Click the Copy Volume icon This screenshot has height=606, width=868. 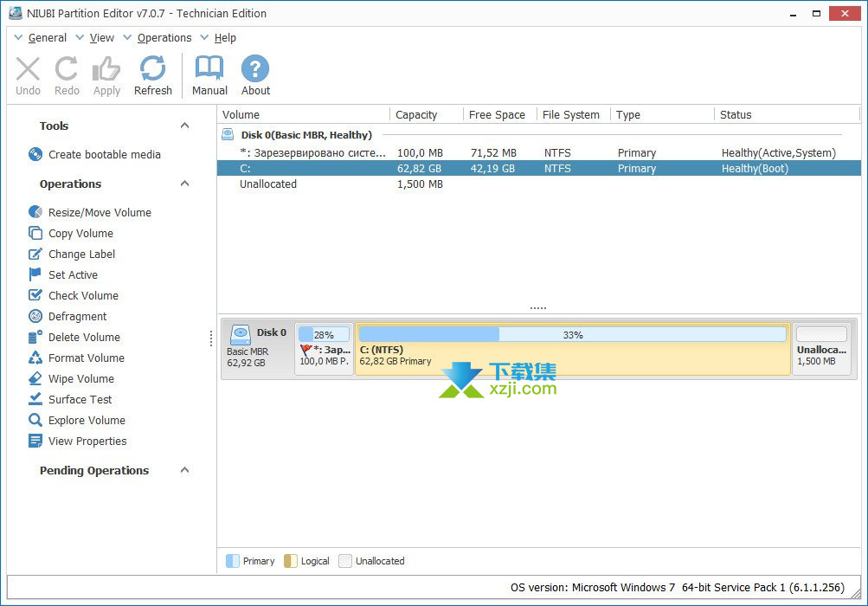pyautogui.click(x=35, y=233)
